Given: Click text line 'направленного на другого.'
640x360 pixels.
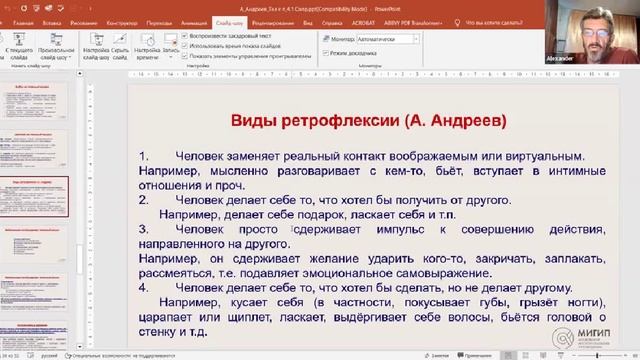Looking at the screenshot, I should pyautogui.click(x=215, y=244).
